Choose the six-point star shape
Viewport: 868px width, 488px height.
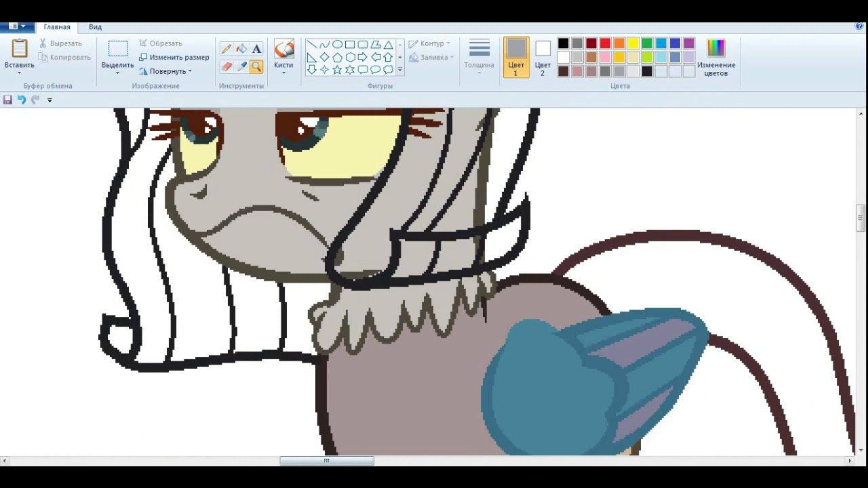point(350,69)
